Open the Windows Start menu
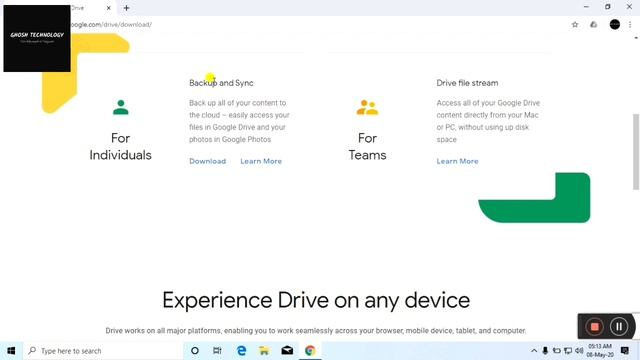The height and width of the screenshot is (360, 640). click(x=11, y=351)
